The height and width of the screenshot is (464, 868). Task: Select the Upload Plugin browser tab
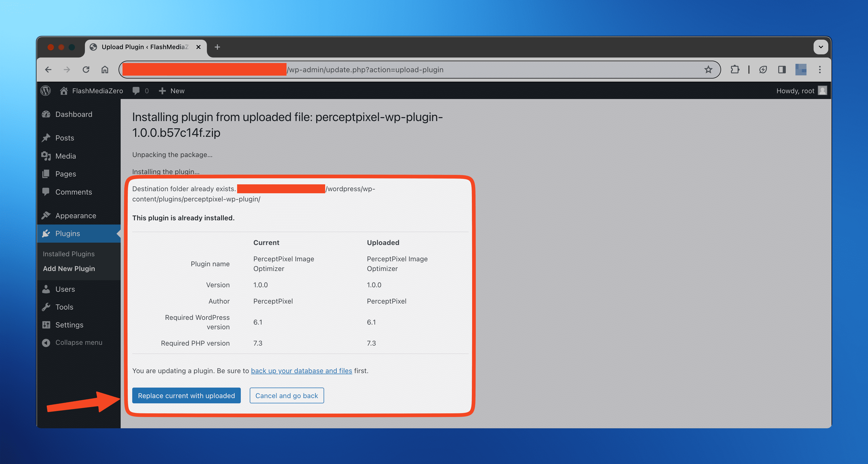click(146, 47)
